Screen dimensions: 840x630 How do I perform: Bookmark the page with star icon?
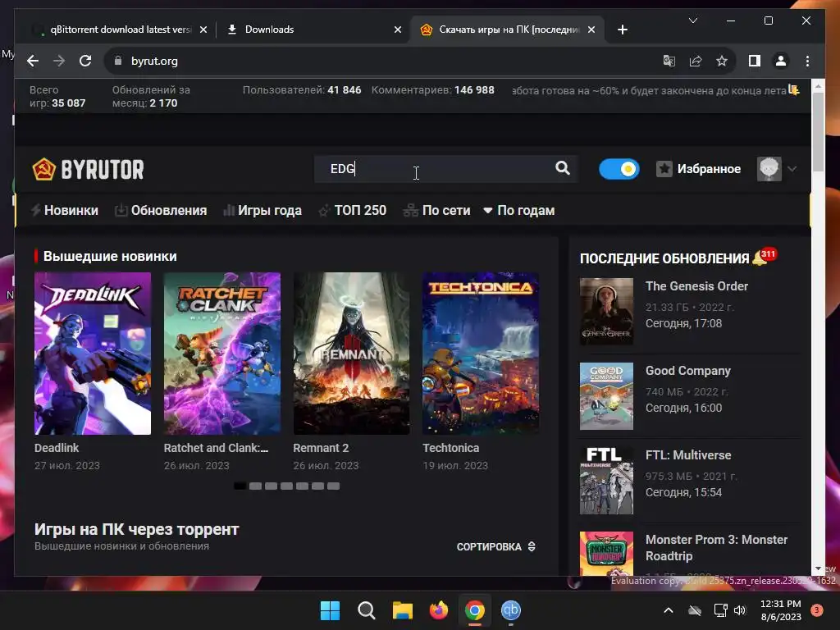click(722, 61)
